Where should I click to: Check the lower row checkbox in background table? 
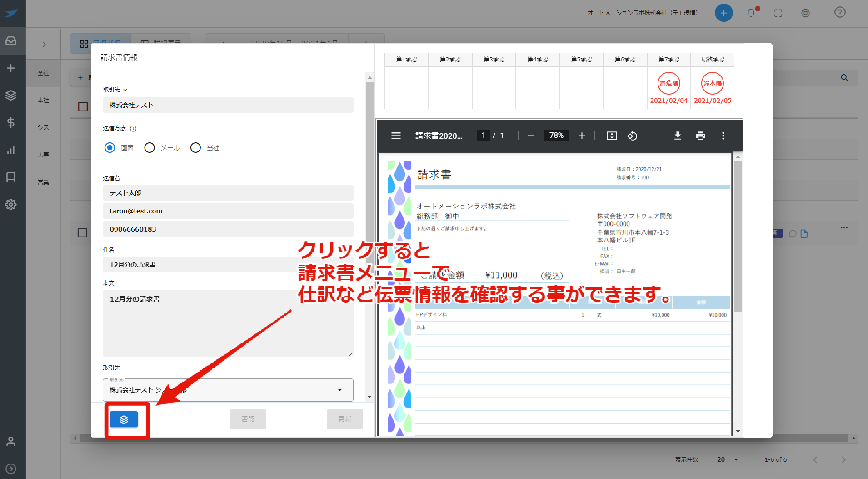pos(82,232)
